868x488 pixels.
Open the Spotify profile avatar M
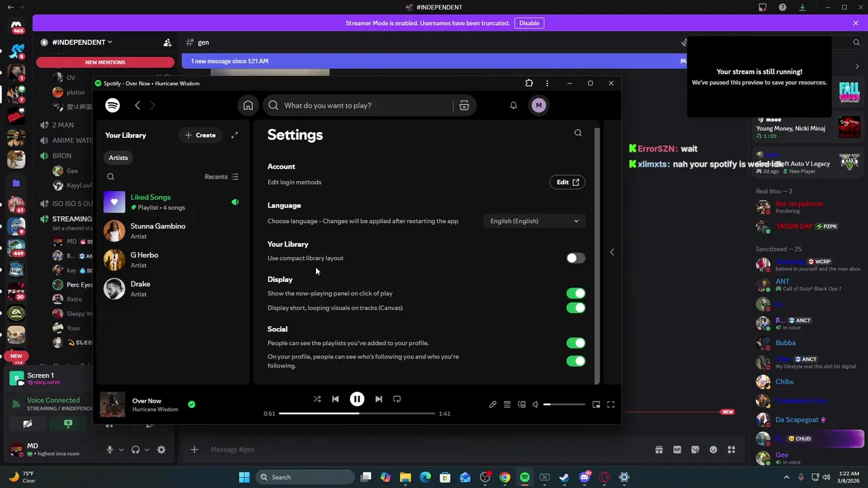click(x=538, y=105)
